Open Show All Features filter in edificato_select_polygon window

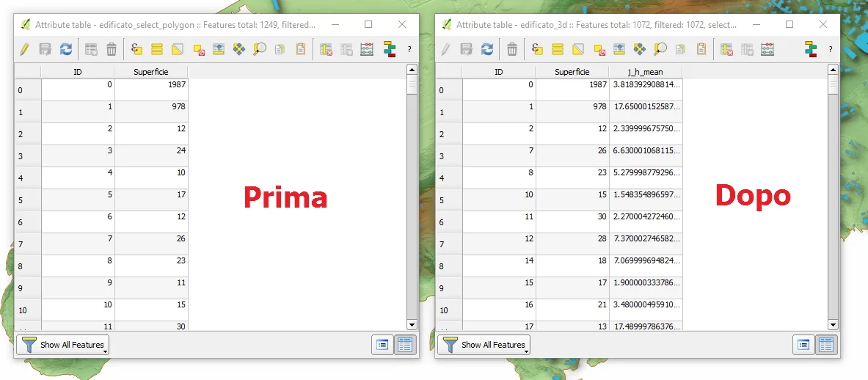62,345
